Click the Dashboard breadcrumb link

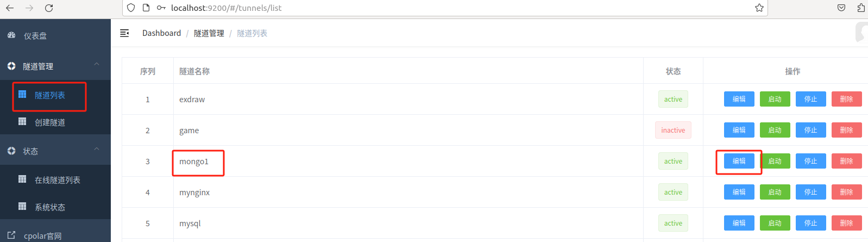pyautogui.click(x=161, y=33)
